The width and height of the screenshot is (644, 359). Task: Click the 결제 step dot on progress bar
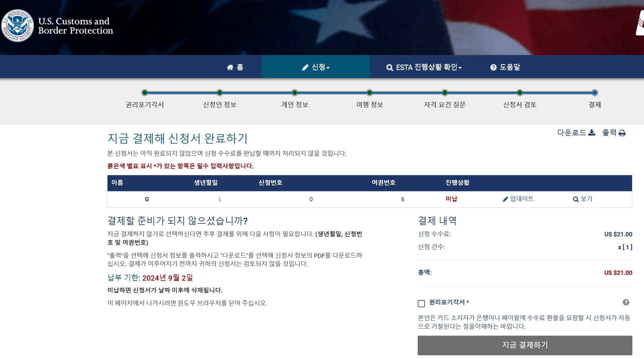click(595, 93)
